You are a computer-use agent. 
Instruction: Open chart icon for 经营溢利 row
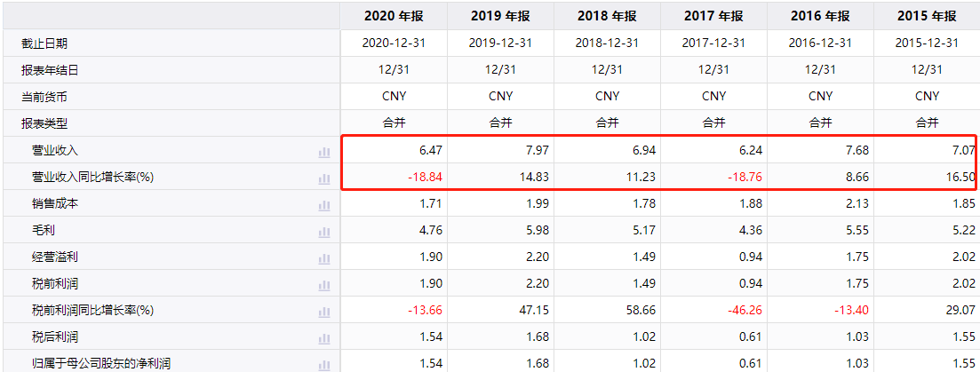[x=323, y=257]
